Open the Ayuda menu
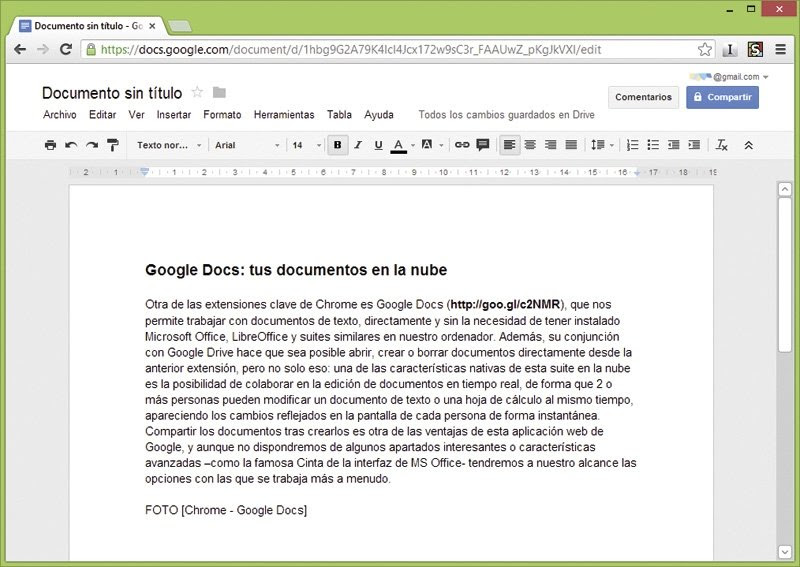 [x=379, y=115]
